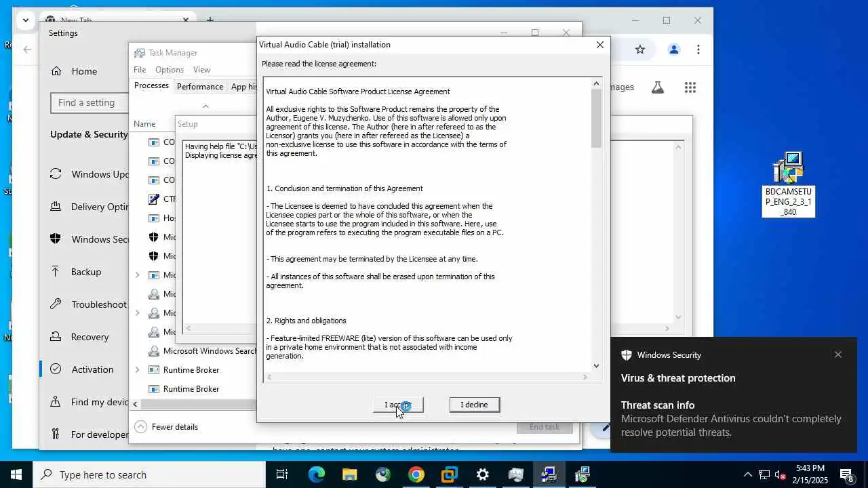Click the license horizontal scroll right arrow
Viewport: 868px width, 488px height.
tap(585, 377)
